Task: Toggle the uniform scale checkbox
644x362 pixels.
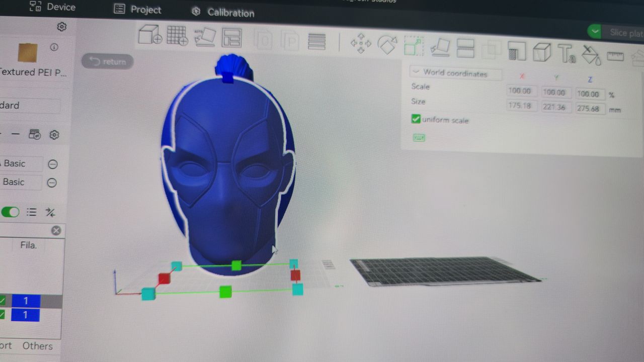Action: [x=416, y=119]
